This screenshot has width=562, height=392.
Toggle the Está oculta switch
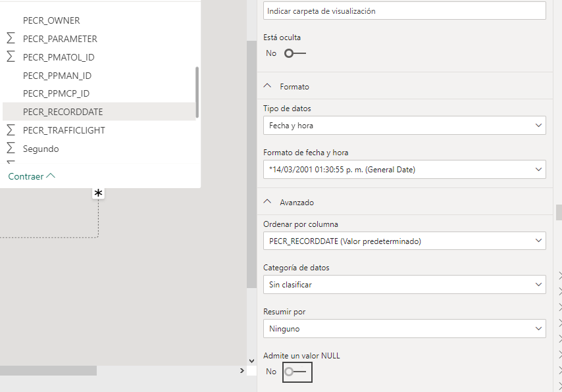click(295, 53)
